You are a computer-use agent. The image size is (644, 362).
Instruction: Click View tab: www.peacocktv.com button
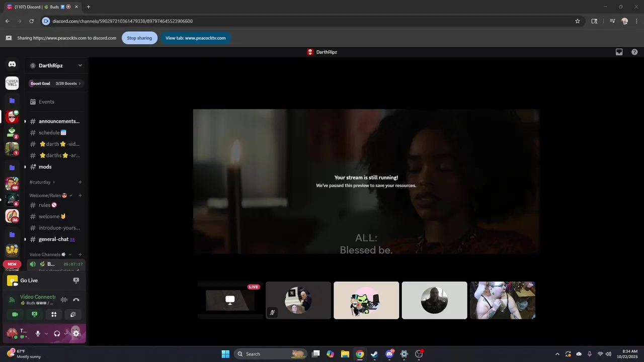tap(196, 38)
